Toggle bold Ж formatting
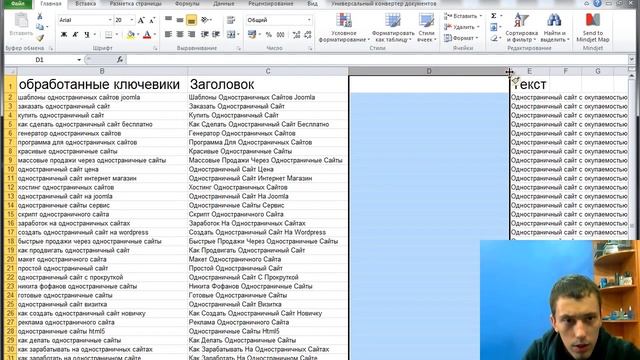Screen dimensions: 640x360 coord(64,35)
